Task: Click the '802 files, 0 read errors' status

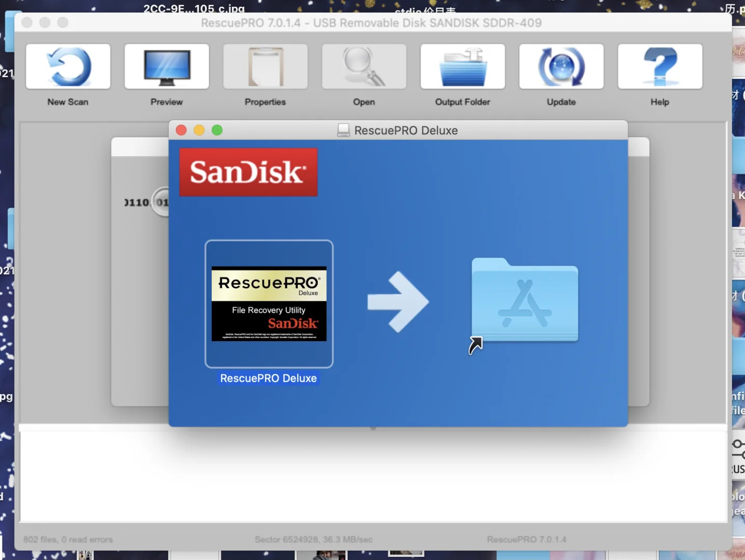Action: coord(68,540)
